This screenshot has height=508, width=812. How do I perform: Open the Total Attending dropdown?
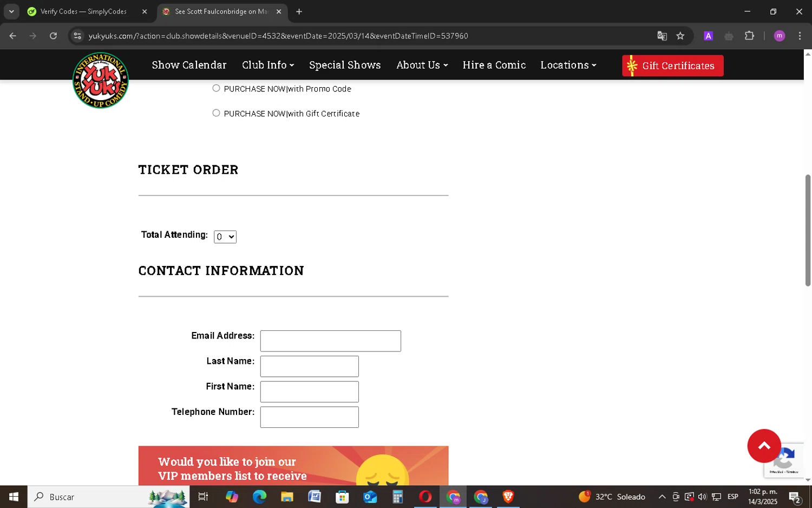pos(225,237)
